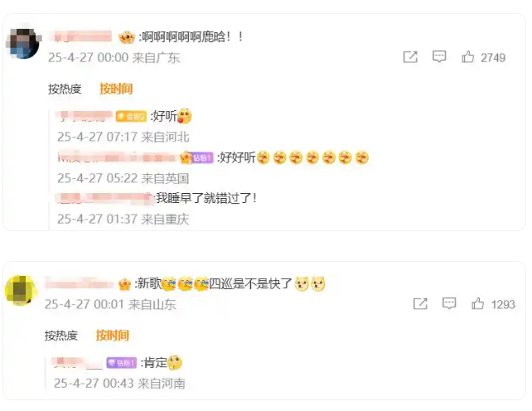Click the crown badge beside 山东 commenter name

[124, 284]
